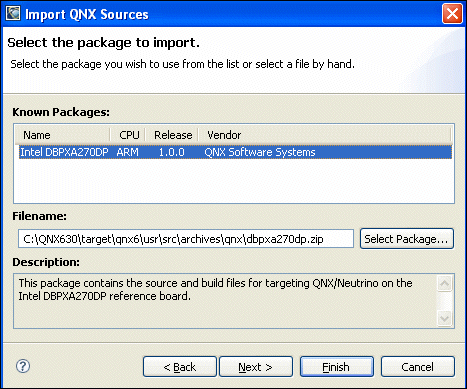The image size is (467, 389).
Task: Click the Filename path input field
Action: click(186, 239)
